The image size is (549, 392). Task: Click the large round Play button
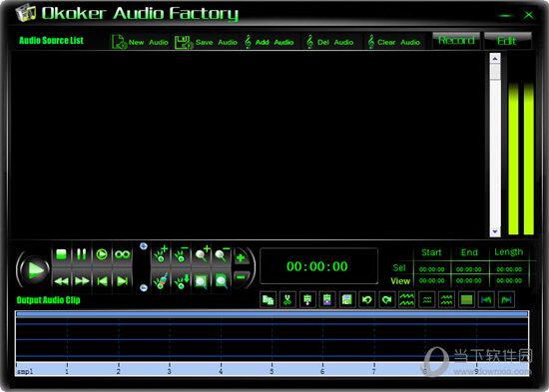click(34, 270)
